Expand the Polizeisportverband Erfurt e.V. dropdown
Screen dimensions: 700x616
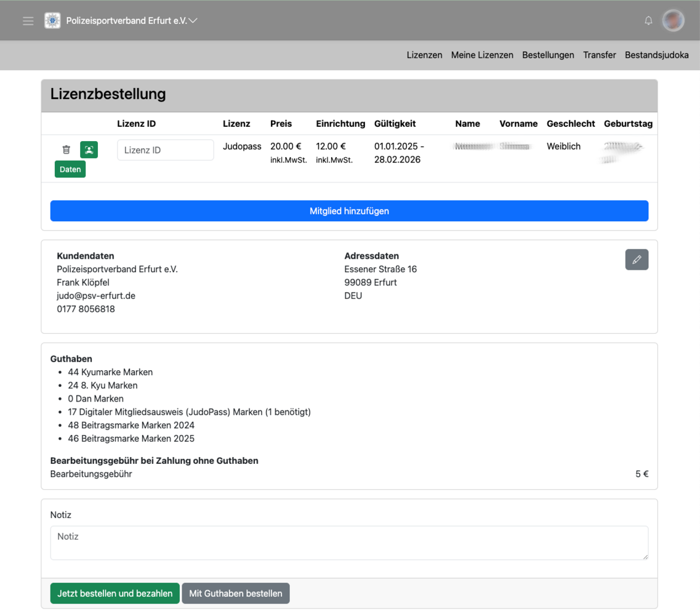[193, 21]
